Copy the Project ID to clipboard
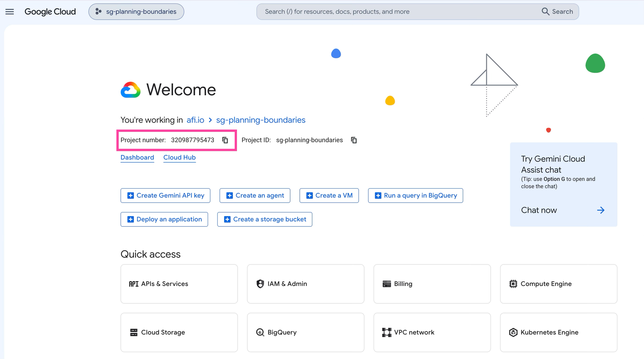The image size is (644, 359). [354, 140]
